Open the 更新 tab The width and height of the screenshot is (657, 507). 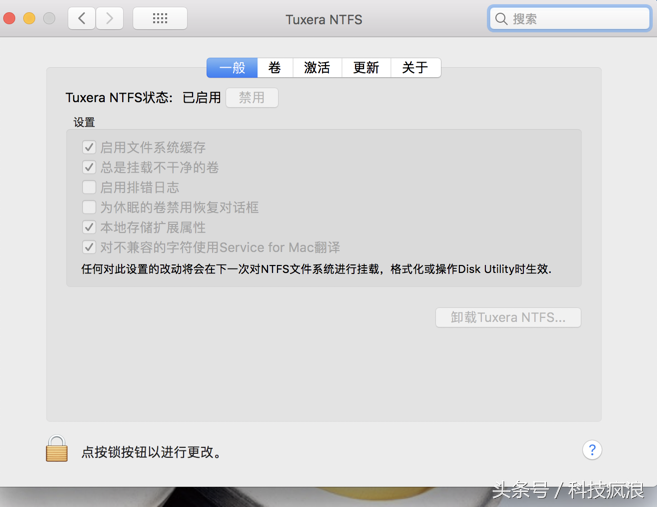(366, 68)
